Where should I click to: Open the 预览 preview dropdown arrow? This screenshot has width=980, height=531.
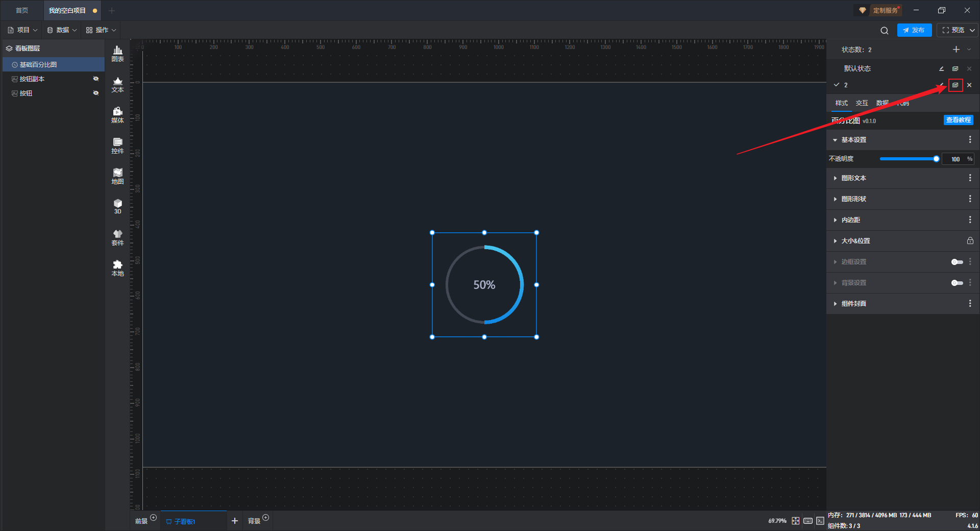tap(972, 30)
